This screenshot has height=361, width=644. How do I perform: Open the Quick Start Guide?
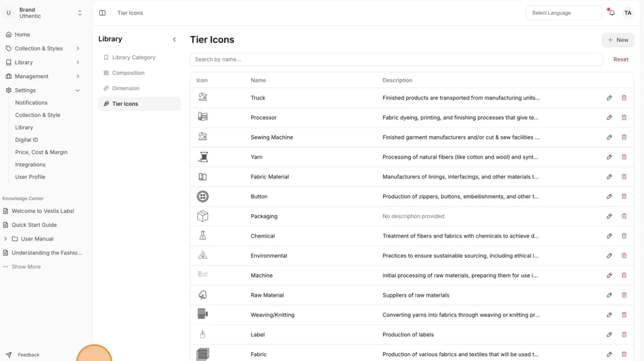coord(30,225)
